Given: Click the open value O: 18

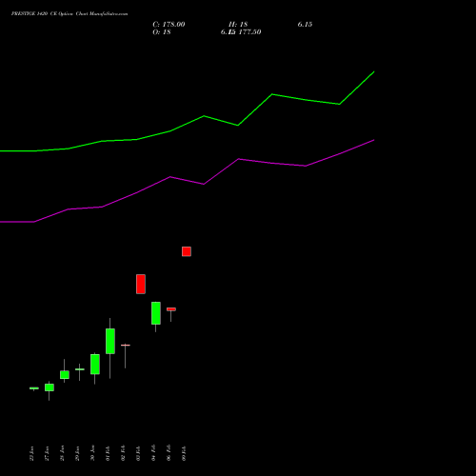Looking at the screenshot, I should click(162, 32).
